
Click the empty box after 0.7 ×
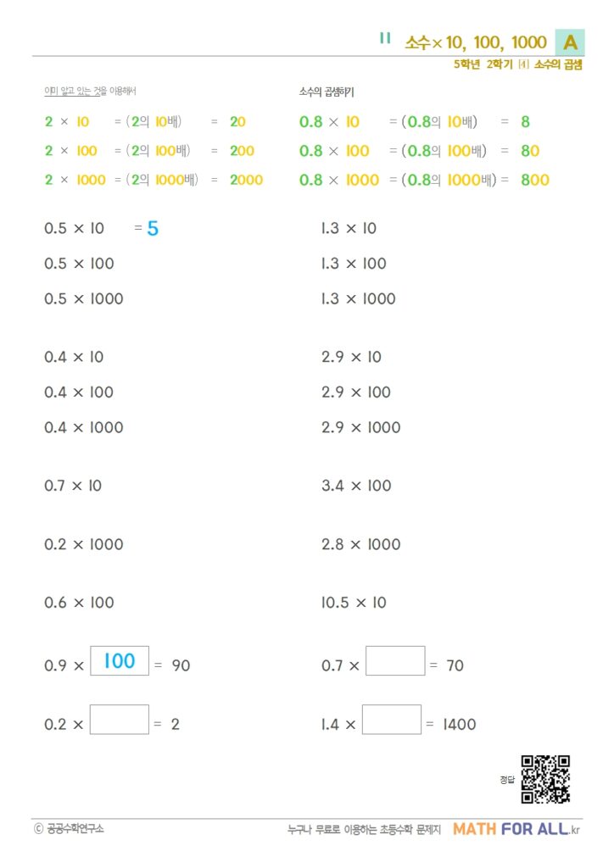pyautogui.click(x=395, y=661)
